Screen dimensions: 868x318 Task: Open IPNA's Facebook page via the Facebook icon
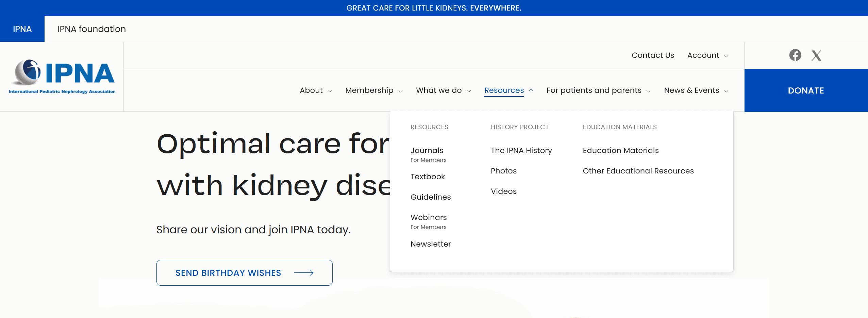[795, 55]
